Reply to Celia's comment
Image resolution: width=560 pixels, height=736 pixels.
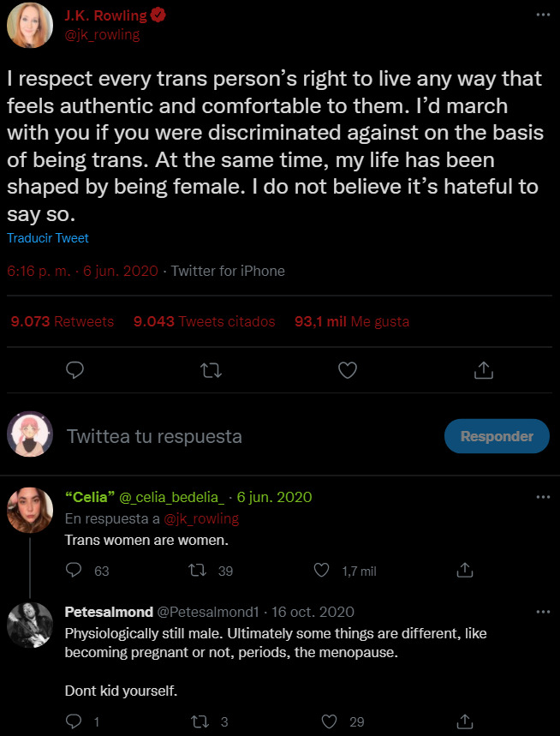tap(74, 570)
